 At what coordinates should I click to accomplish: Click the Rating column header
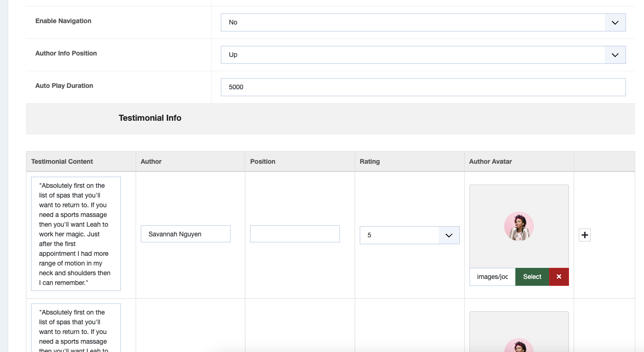click(369, 161)
